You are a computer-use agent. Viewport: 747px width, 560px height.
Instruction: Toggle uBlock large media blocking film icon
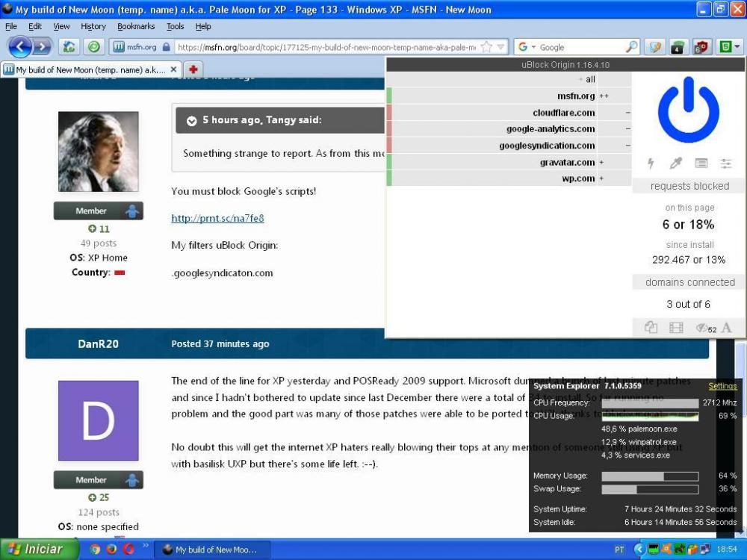676,327
